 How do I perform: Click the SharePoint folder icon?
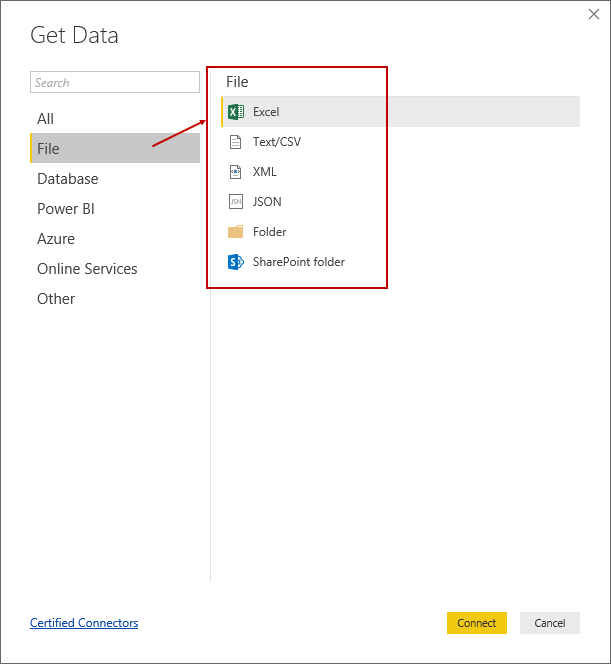[x=236, y=262]
